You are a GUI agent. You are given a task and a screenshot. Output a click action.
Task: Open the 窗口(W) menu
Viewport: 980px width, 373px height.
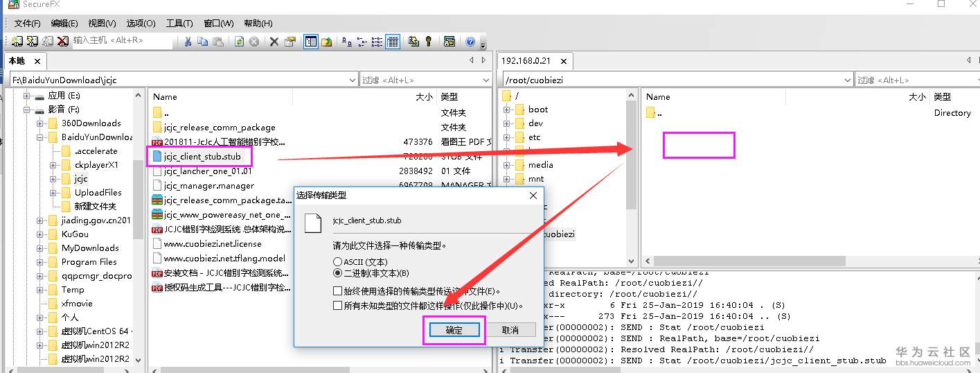pos(219,24)
